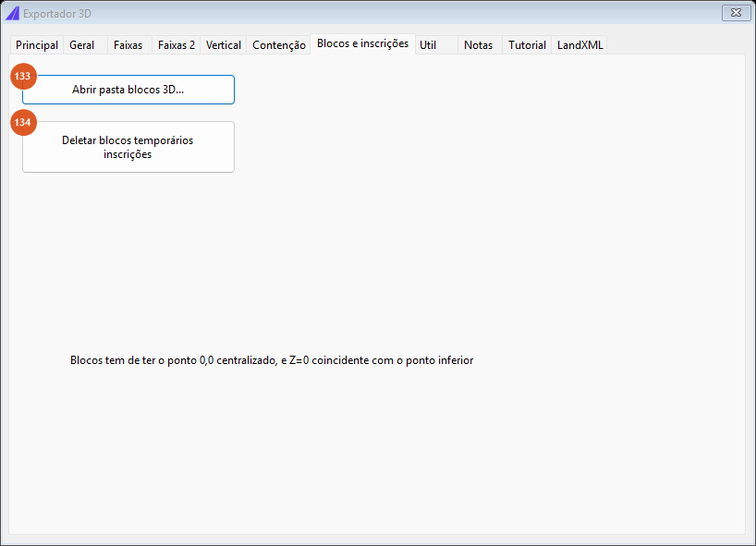Switch to the Principal tab
This screenshot has width=756, height=546.
point(37,45)
